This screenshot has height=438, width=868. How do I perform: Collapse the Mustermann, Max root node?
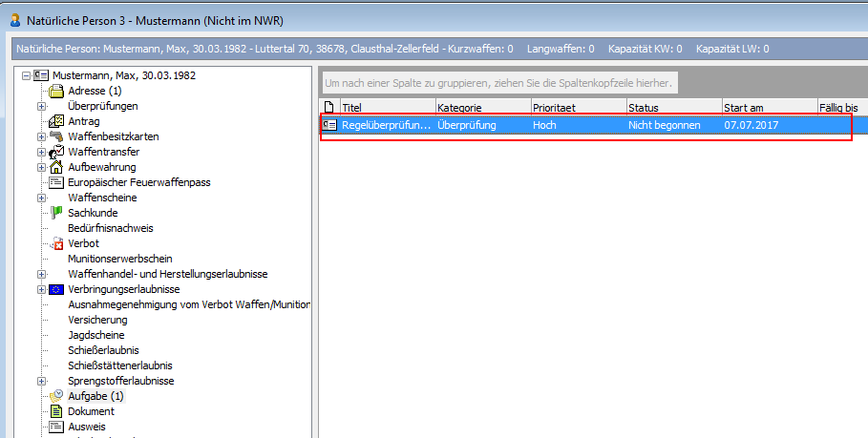pos(26,75)
